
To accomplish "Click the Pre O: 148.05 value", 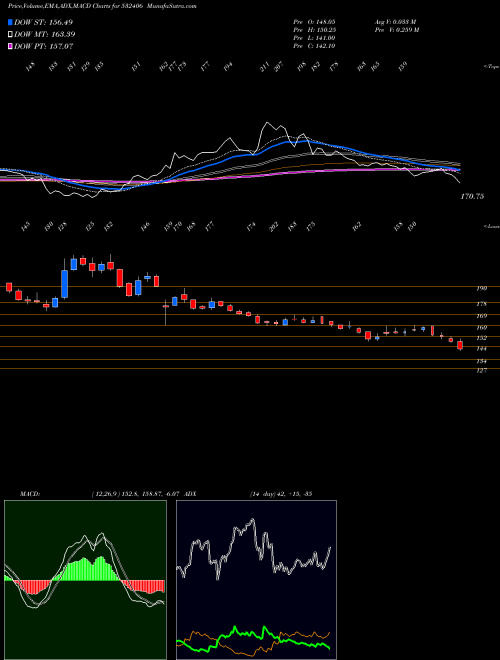I will click(314, 22).
